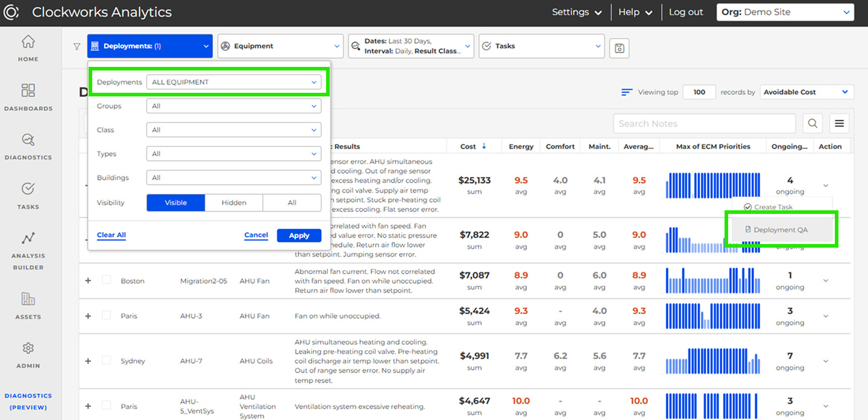Sort by the Maint. column header
The image size is (868, 420).
tap(600, 146)
